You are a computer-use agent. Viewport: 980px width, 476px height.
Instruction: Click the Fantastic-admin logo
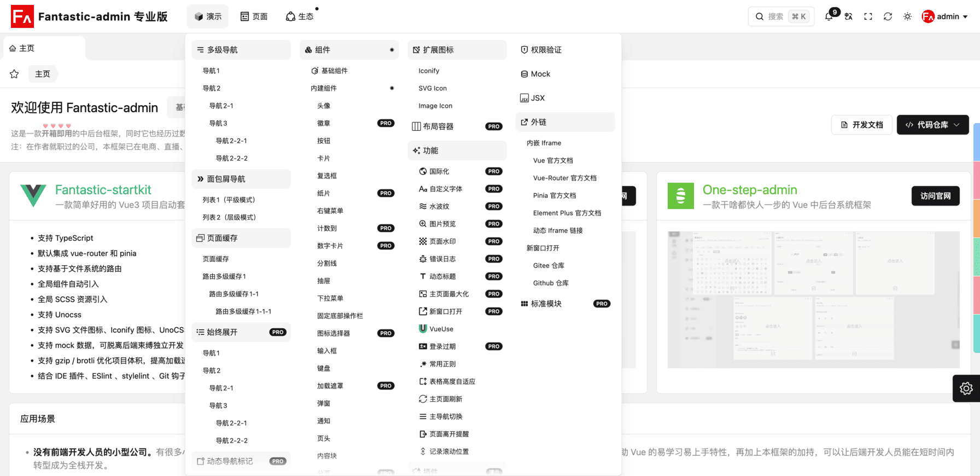(22, 16)
